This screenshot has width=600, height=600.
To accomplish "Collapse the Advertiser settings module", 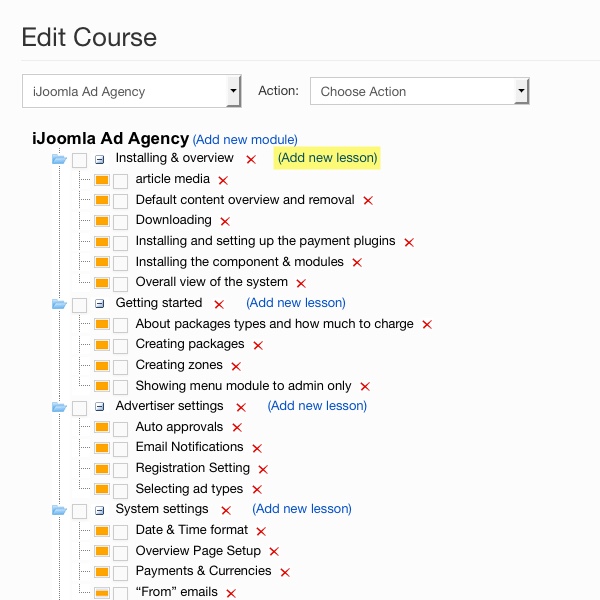I will [x=99, y=407].
